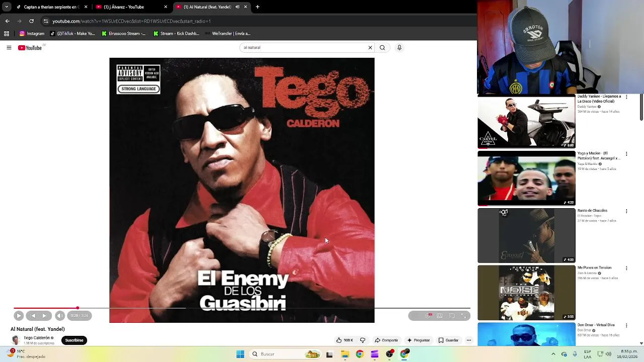
Task: Open Don Omar 'Virtual Diva' thumbnail
Action: click(x=526, y=334)
